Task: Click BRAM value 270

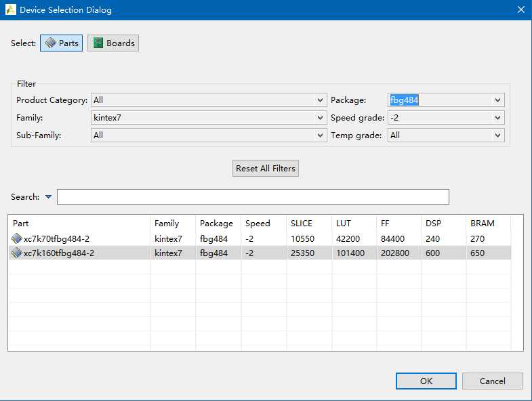Action: tap(477, 239)
